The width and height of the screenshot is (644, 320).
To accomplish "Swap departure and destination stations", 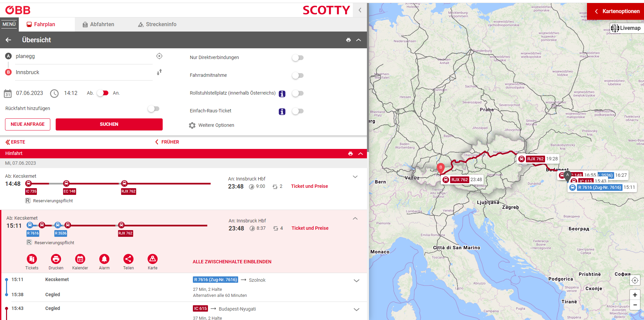I will point(159,72).
